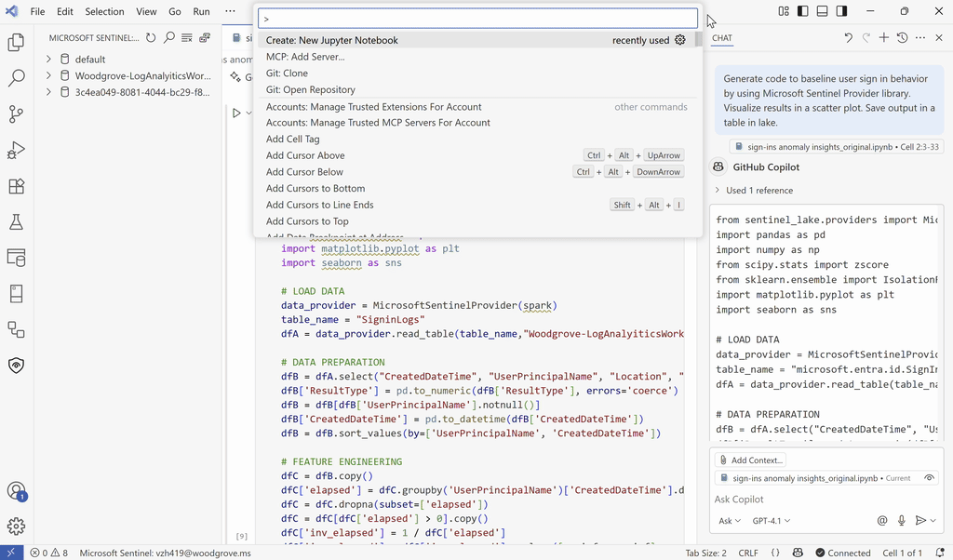Open the send button options chevron
This screenshot has height=560, width=953.
click(933, 521)
